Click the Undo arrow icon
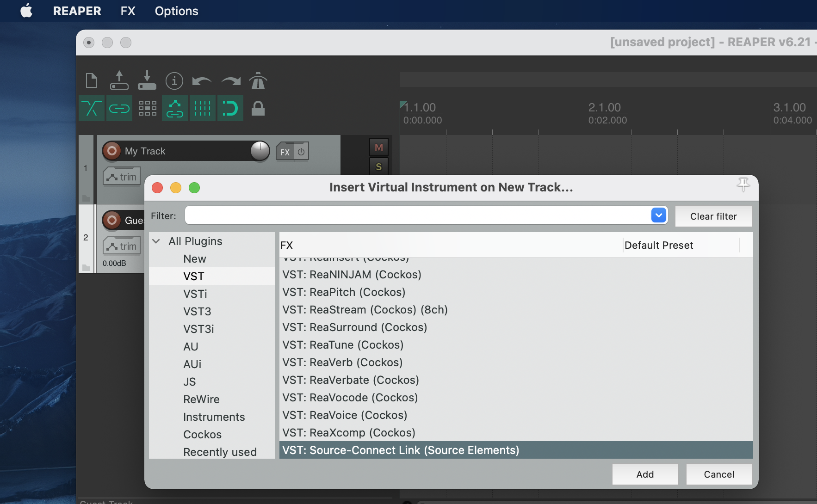Viewport: 817px width, 504px height. (x=202, y=81)
